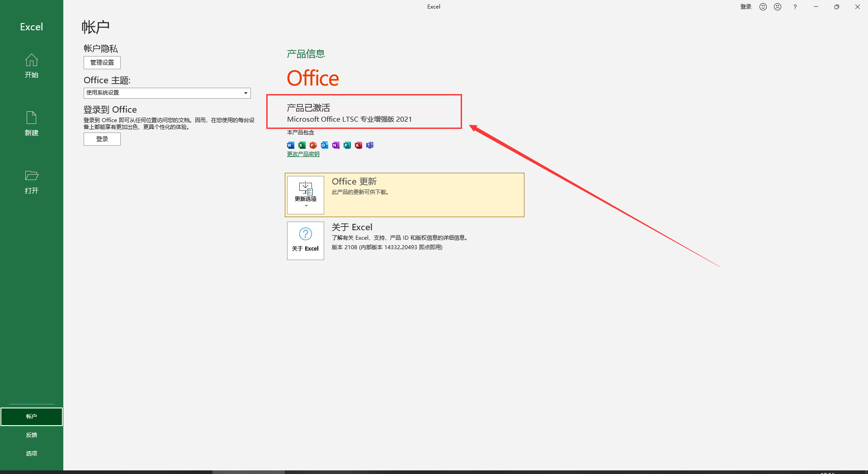
Task: Click the OneNote product icon
Action: (335, 145)
